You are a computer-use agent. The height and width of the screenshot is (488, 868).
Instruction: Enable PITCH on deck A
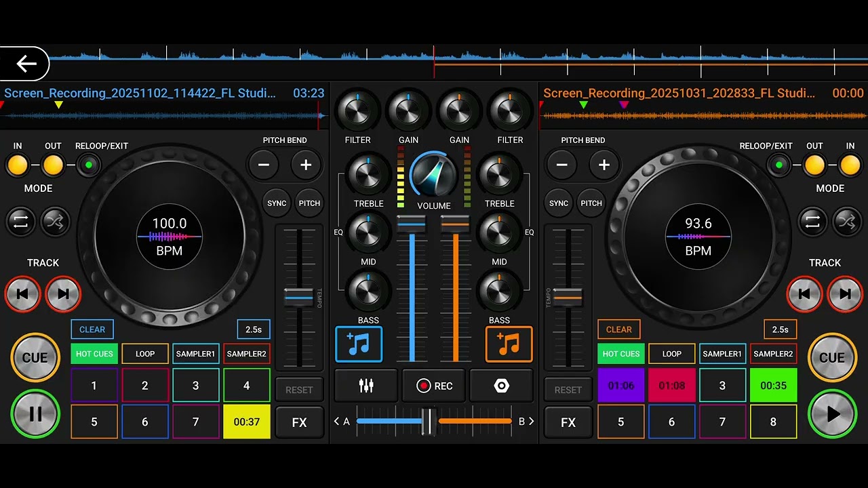(x=309, y=203)
